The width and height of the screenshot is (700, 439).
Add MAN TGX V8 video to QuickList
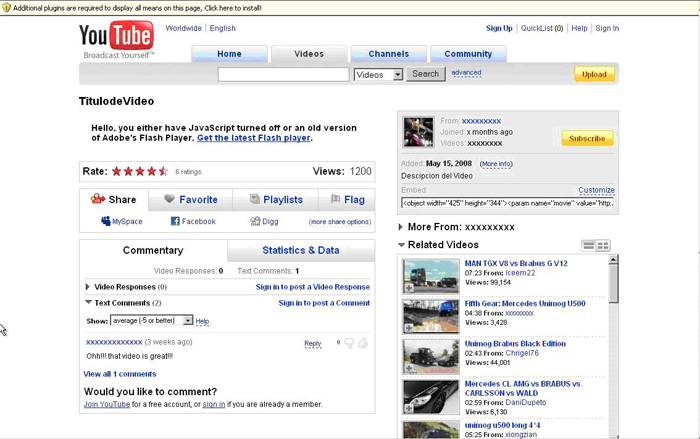[x=409, y=288]
